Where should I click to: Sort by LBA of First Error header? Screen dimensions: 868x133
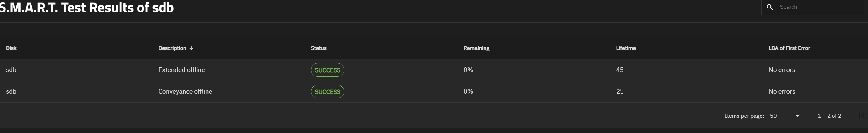pyautogui.click(x=789, y=48)
